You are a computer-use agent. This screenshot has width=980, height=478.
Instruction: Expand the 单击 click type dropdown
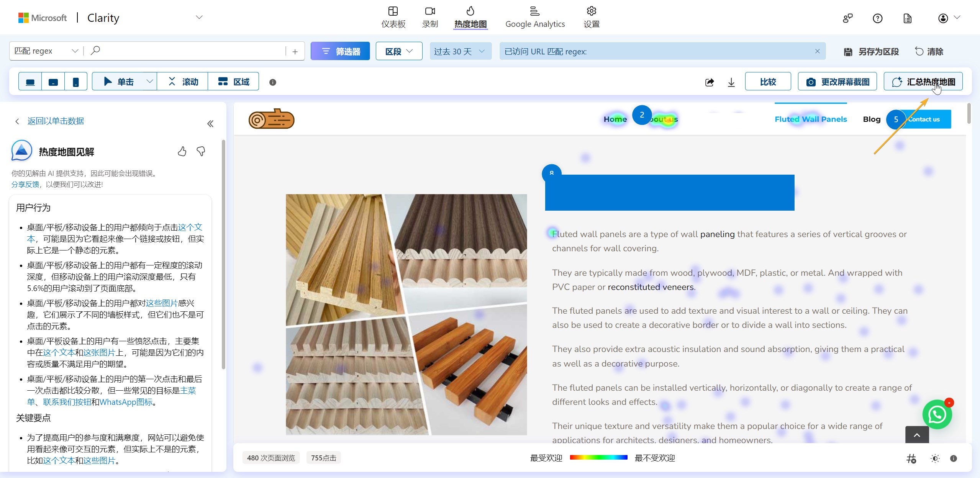(150, 82)
